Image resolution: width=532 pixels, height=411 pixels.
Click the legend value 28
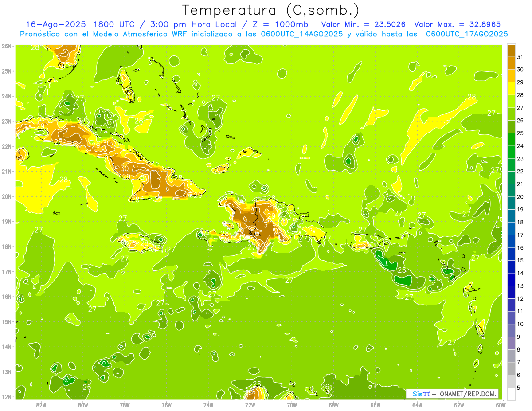click(x=520, y=95)
